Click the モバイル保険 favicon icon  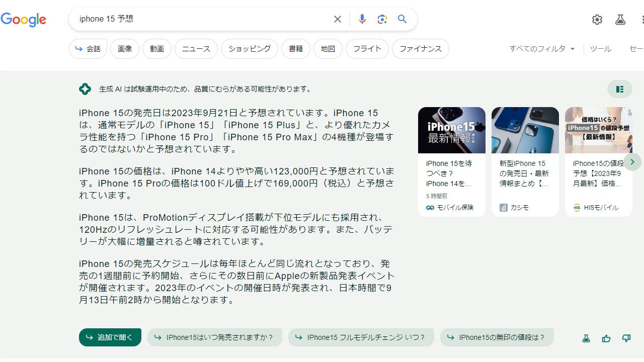[430, 208]
